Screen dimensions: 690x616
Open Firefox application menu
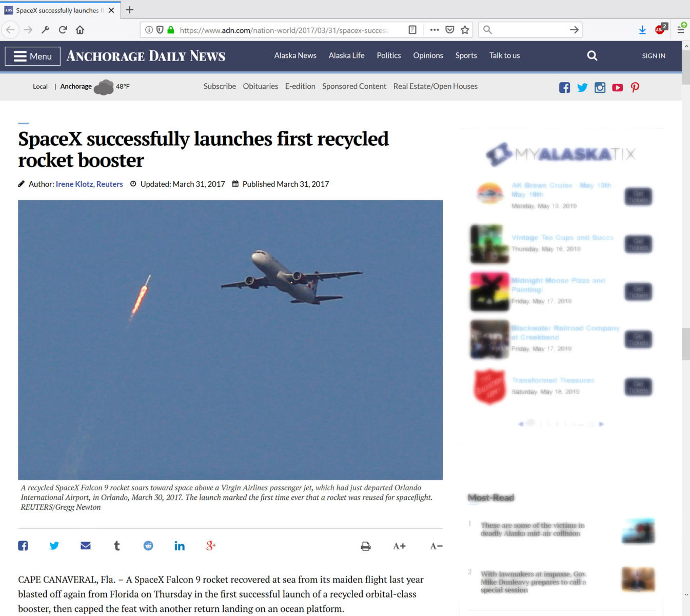[x=681, y=30]
